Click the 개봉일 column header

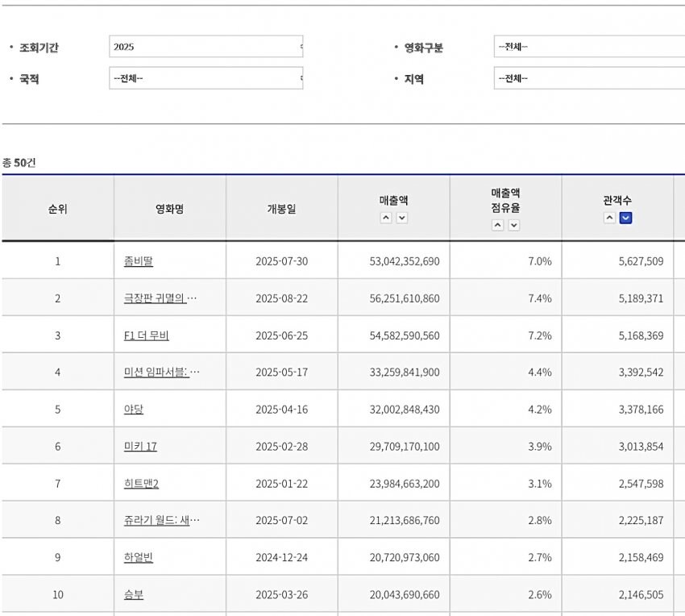pos(281,209)
